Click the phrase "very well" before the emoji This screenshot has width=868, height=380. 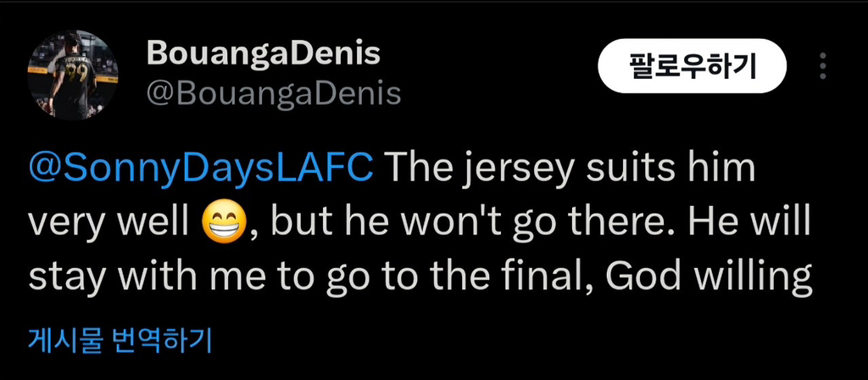pos(108,223)
